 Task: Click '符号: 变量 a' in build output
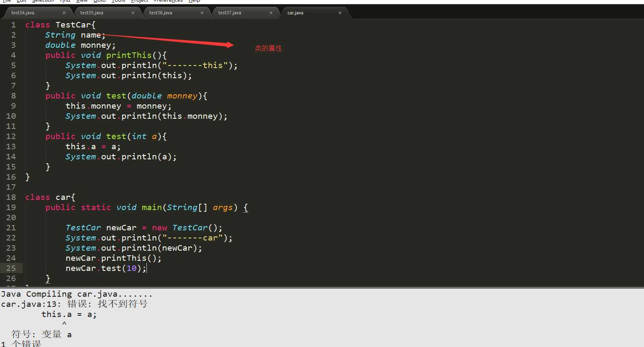pos(41,334)
